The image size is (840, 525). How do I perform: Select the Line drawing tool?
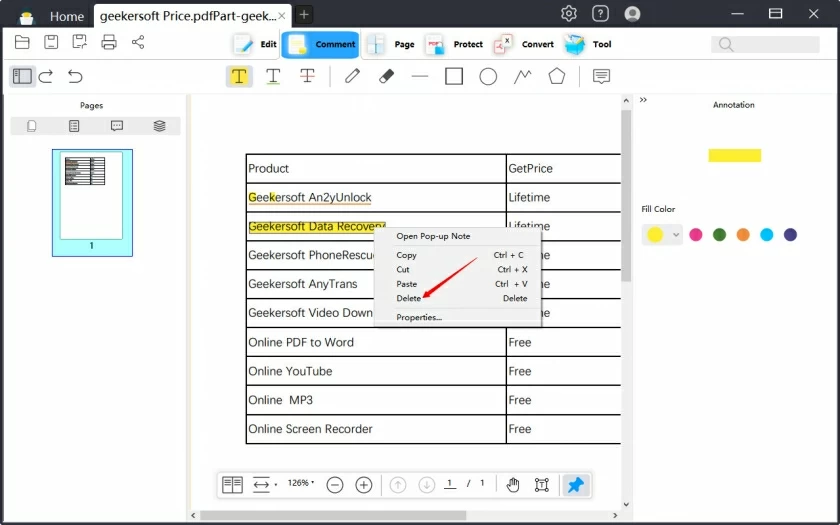420,77
